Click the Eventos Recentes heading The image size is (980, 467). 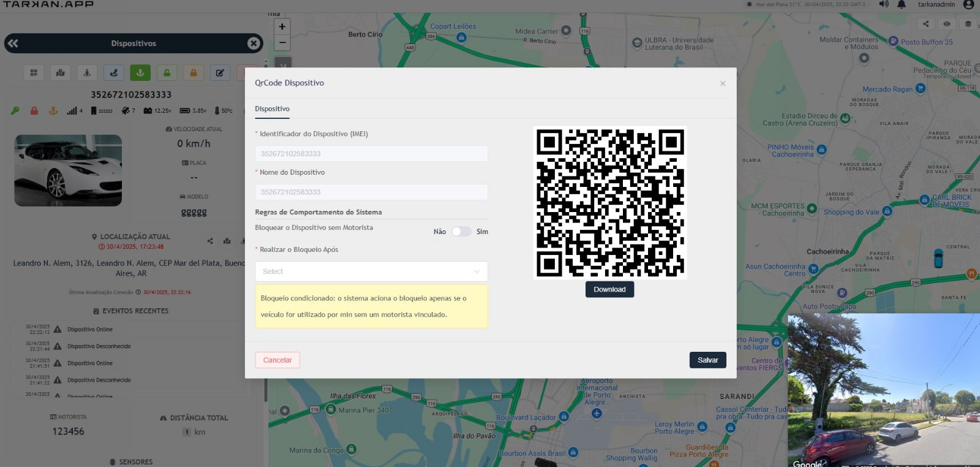[130, 311]
